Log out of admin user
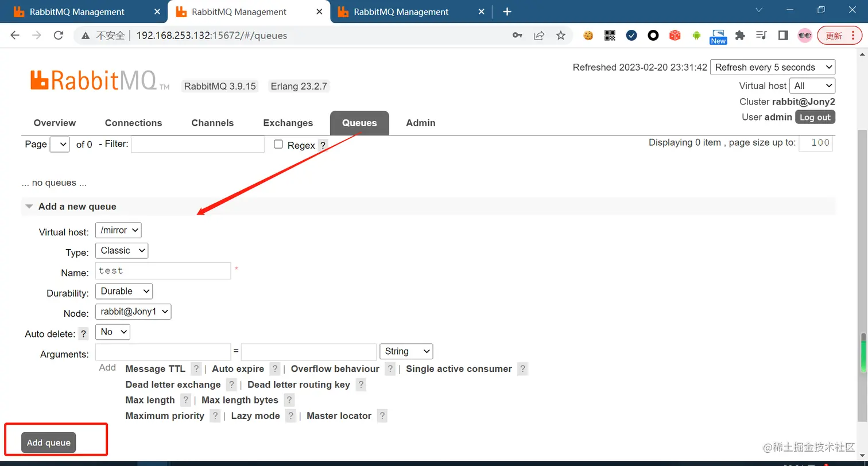The image size is (868, 466). point(815,117)
